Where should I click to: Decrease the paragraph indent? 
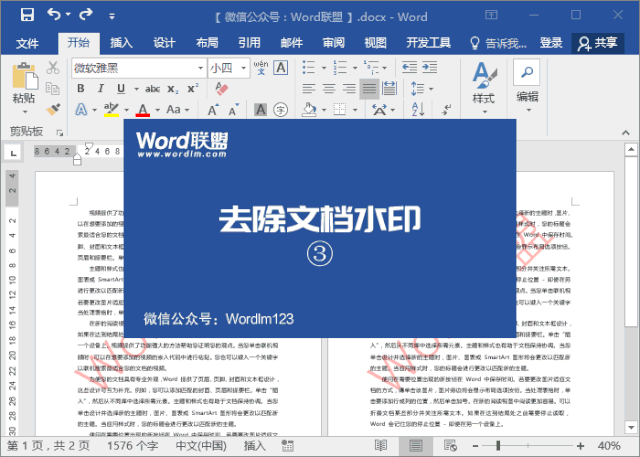click(x=409, y=67)
